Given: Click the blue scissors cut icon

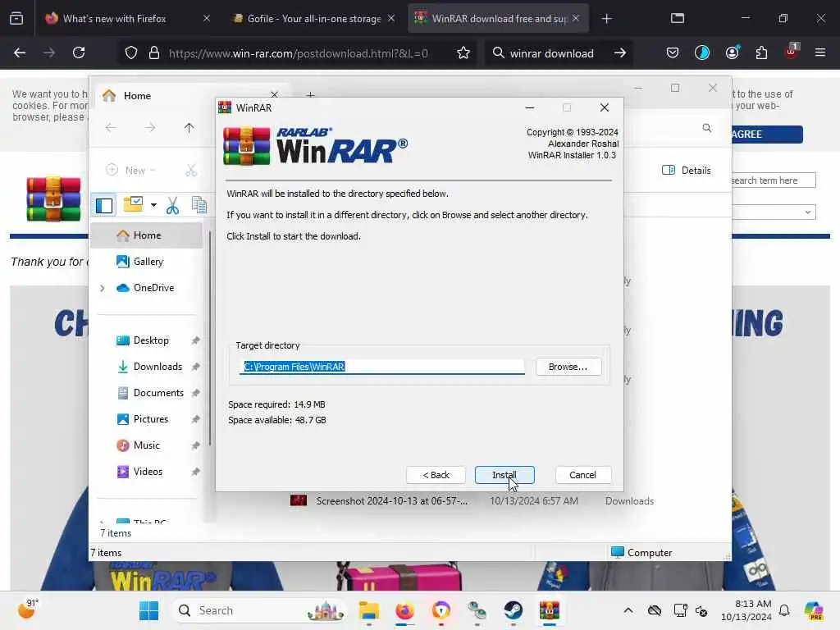Looking at the screenshot, I should click(x=172, y=205).
